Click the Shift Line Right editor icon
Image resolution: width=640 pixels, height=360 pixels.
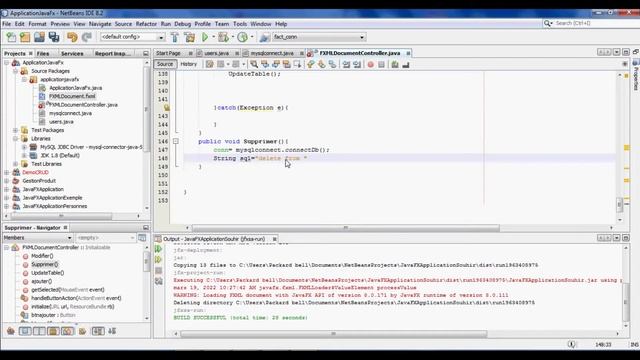click(x=357, y=64)
